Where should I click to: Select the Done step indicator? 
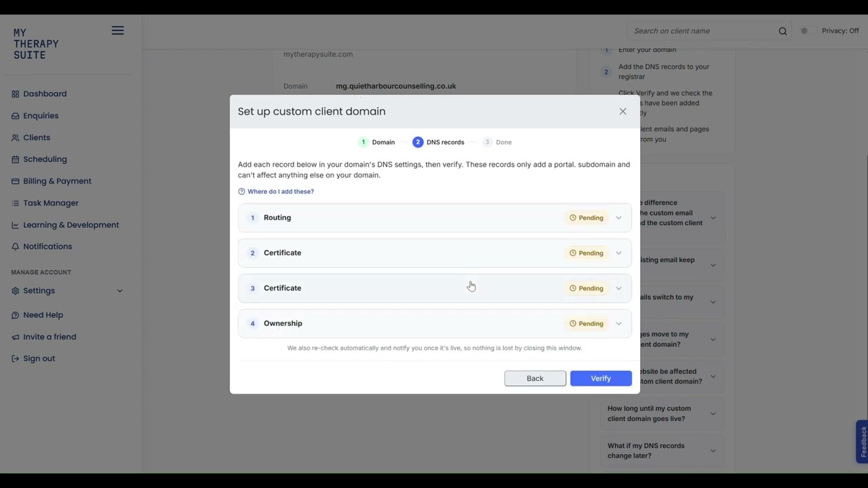tap(497, 142)
